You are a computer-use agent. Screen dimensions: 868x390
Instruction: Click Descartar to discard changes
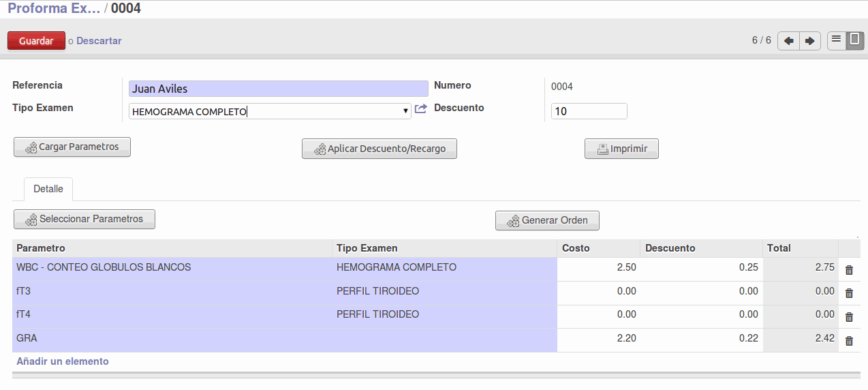99,41
